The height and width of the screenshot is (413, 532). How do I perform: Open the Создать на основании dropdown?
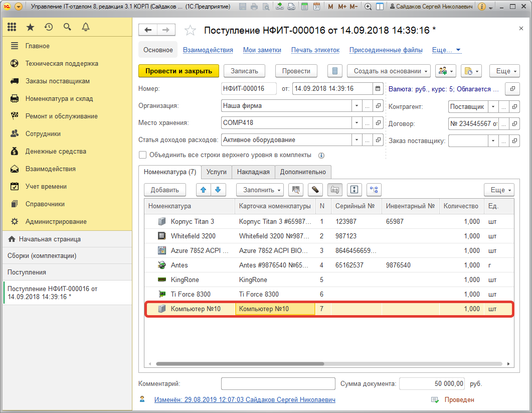(389, 71)
